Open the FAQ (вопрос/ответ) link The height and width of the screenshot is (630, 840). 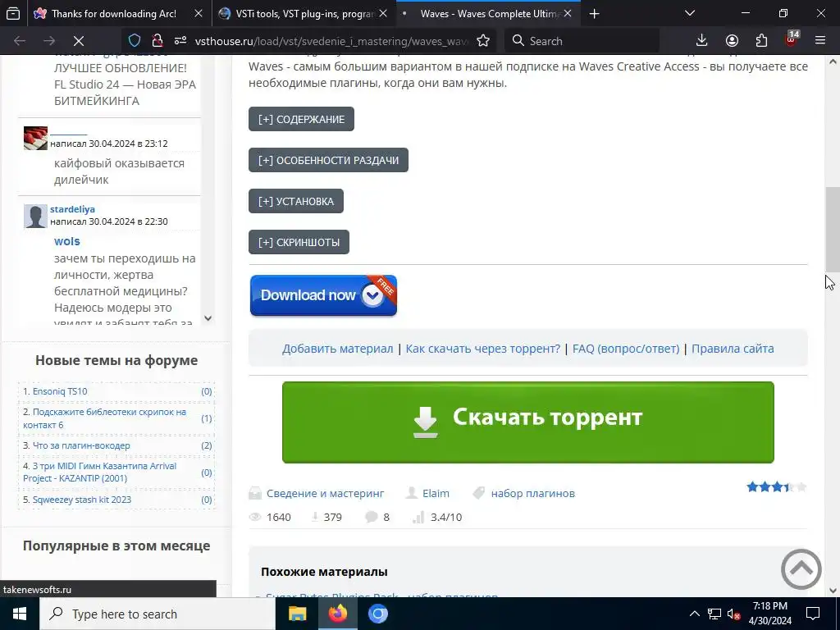point(626,349)
